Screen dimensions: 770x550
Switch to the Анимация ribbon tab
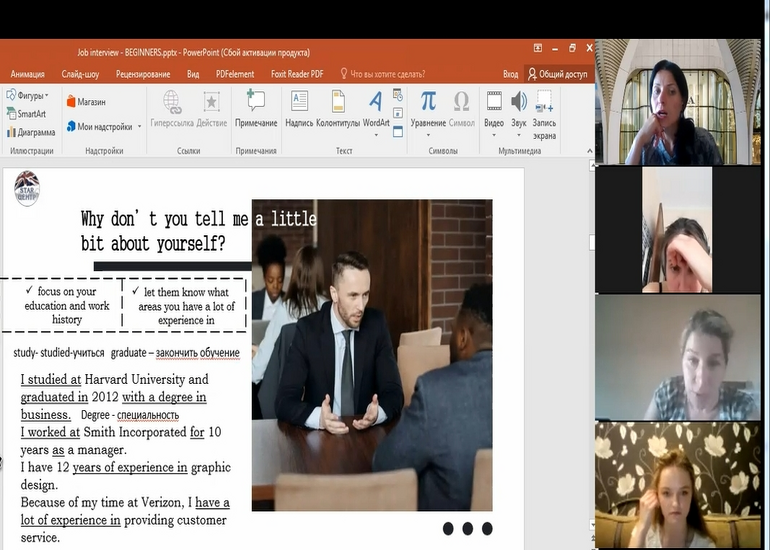[27, 74]
